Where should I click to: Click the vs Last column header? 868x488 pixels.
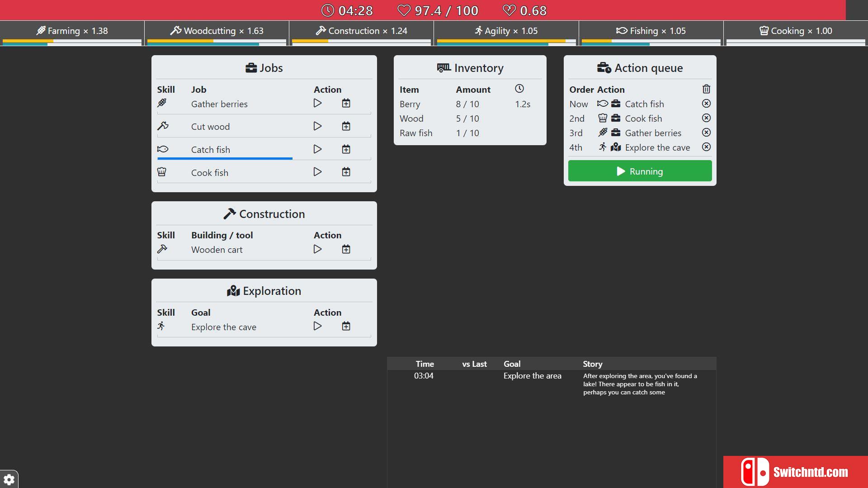(474, 364)
